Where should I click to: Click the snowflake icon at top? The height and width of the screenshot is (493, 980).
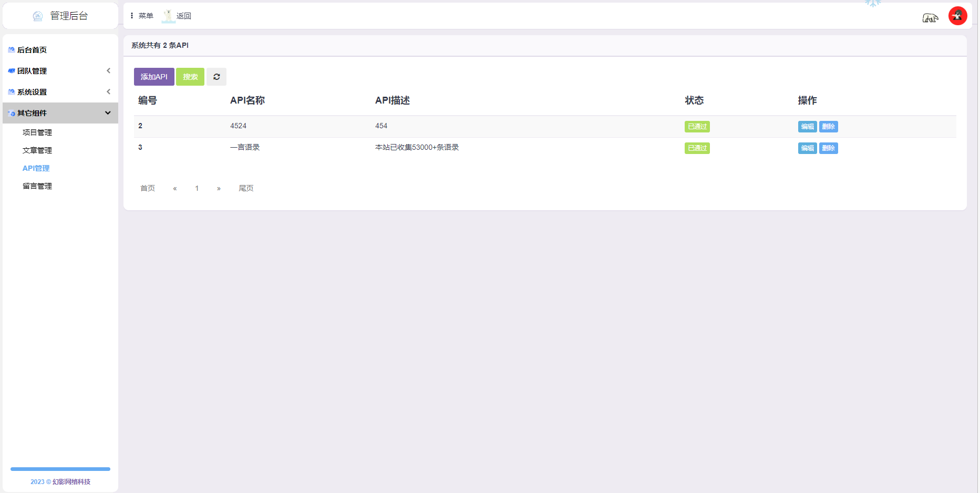(873, 3)
